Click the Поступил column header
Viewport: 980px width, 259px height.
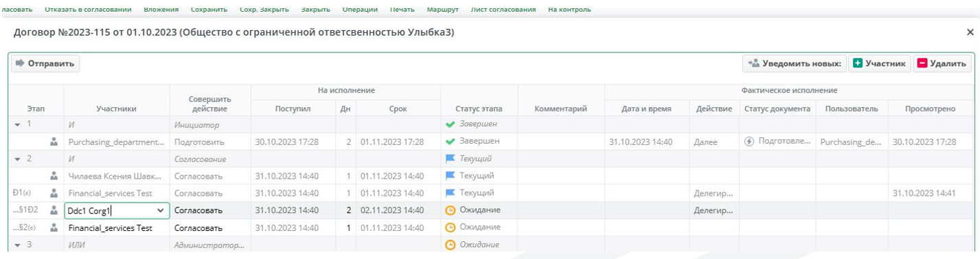[x=293, y=109]
